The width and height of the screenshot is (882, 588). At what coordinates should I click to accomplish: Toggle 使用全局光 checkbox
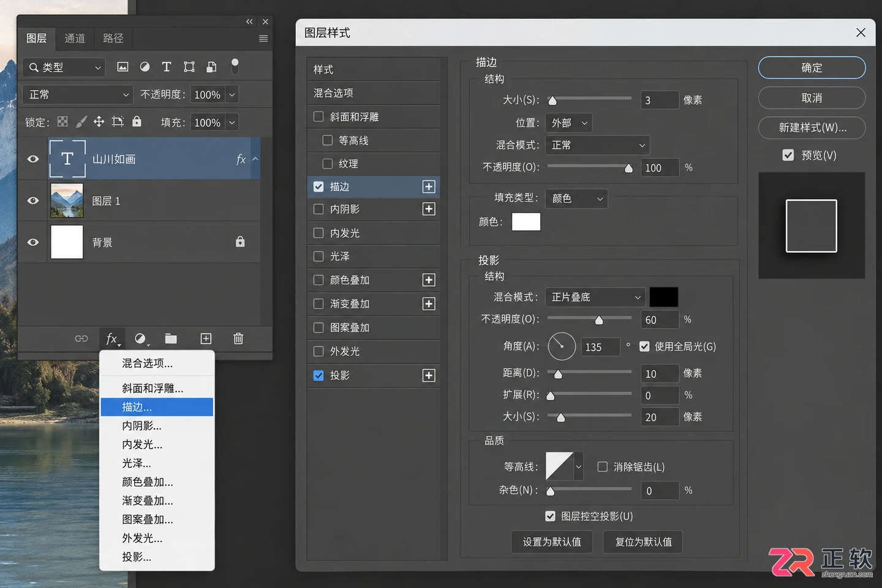tap(644, 346)
